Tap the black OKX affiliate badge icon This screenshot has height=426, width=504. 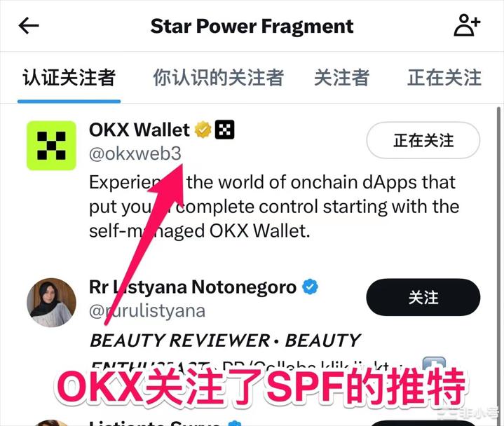click(x=225, y=130)
